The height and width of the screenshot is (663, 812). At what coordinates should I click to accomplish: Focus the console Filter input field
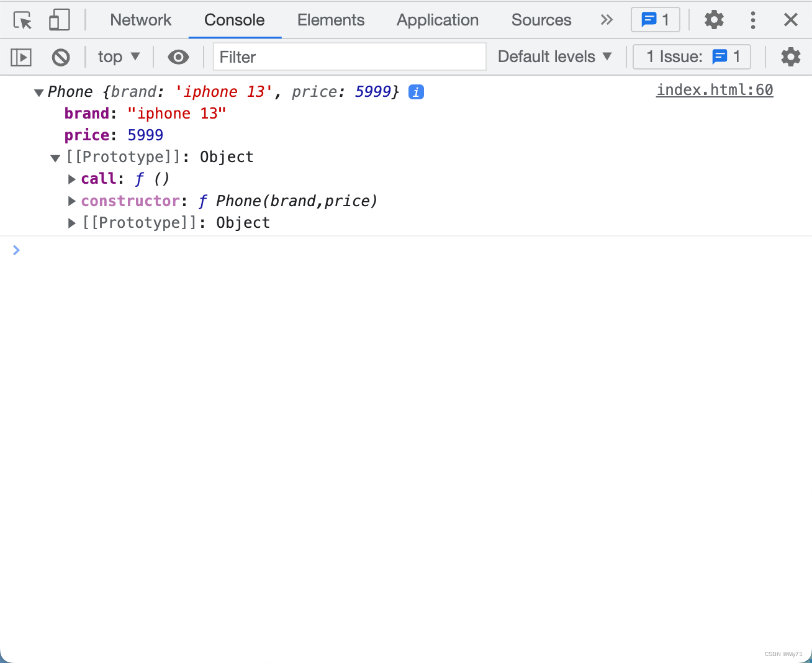349,57
